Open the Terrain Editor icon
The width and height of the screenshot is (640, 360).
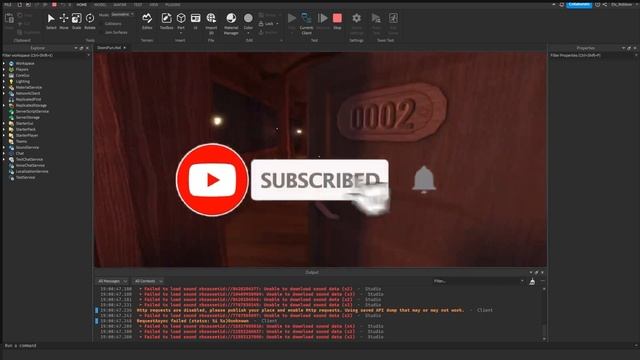147,18
